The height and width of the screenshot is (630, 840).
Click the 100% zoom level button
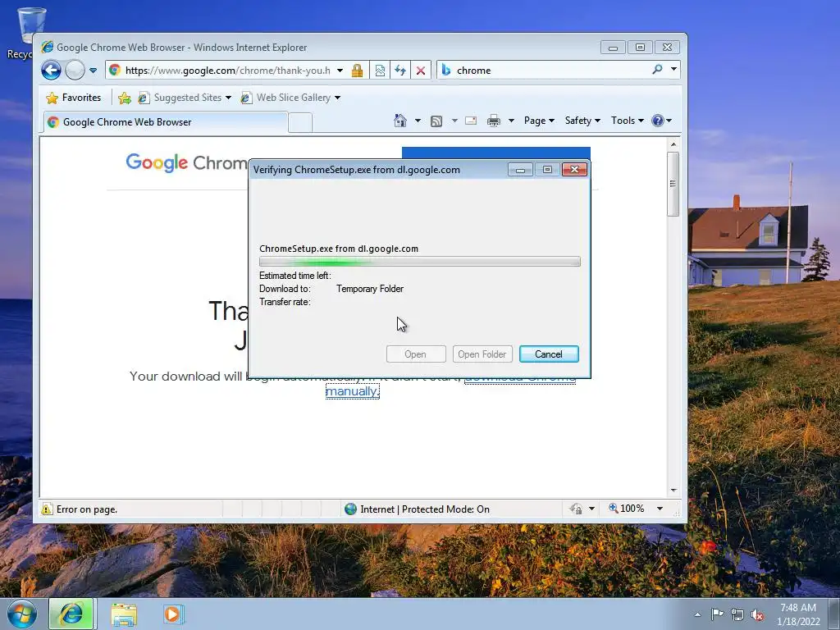(626, 509)
